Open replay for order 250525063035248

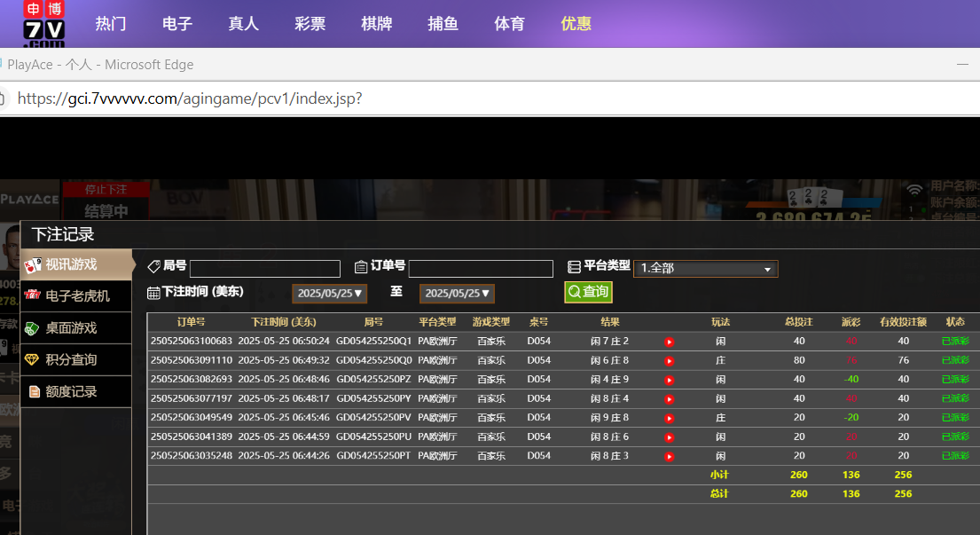(669, 456)
